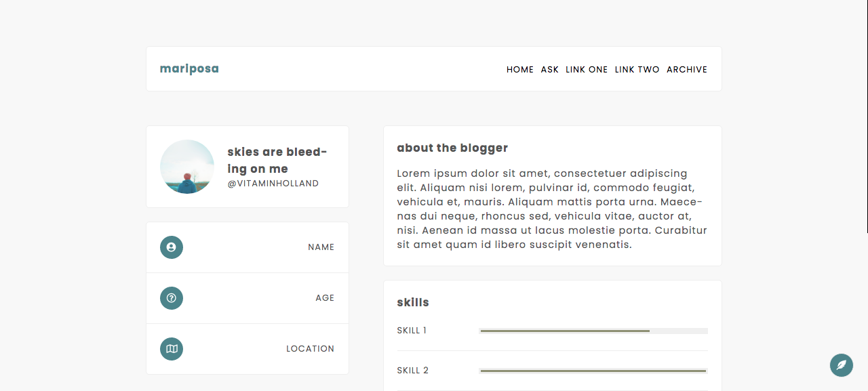Image resolution: width=868 pixels, height=391 pixels.
Task: Go to the HOME page
Action: click(x=520, y=70)
